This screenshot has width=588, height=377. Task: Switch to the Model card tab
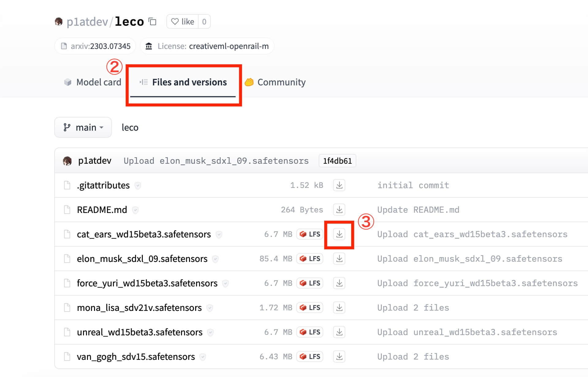pos(93,82)
